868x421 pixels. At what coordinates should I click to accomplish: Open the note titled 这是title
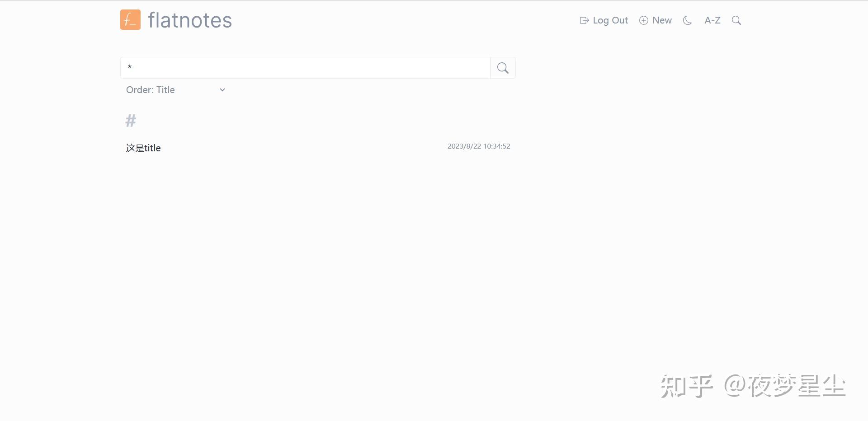143,148
